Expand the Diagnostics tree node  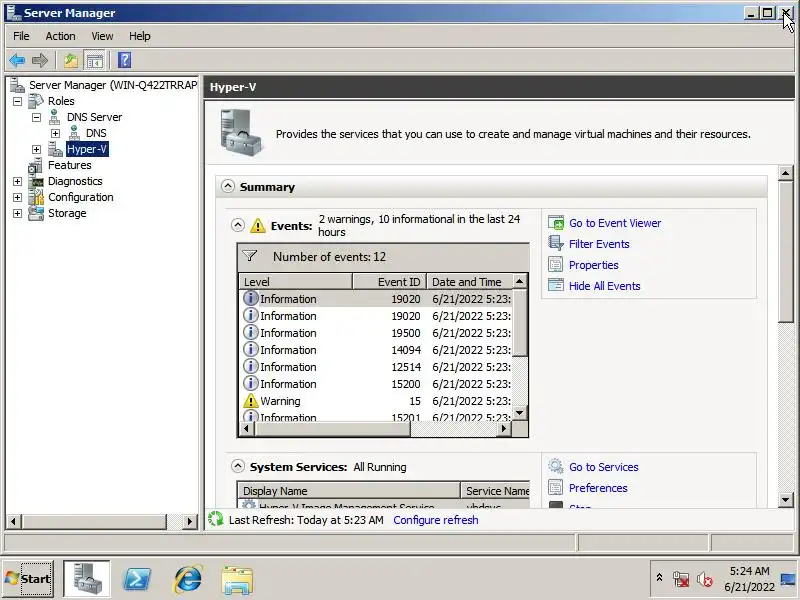click(17, 181)
